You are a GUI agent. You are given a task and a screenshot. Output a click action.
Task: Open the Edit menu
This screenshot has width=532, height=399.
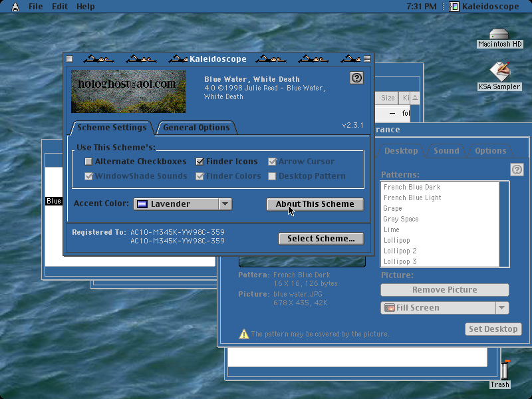click(60, 7)
